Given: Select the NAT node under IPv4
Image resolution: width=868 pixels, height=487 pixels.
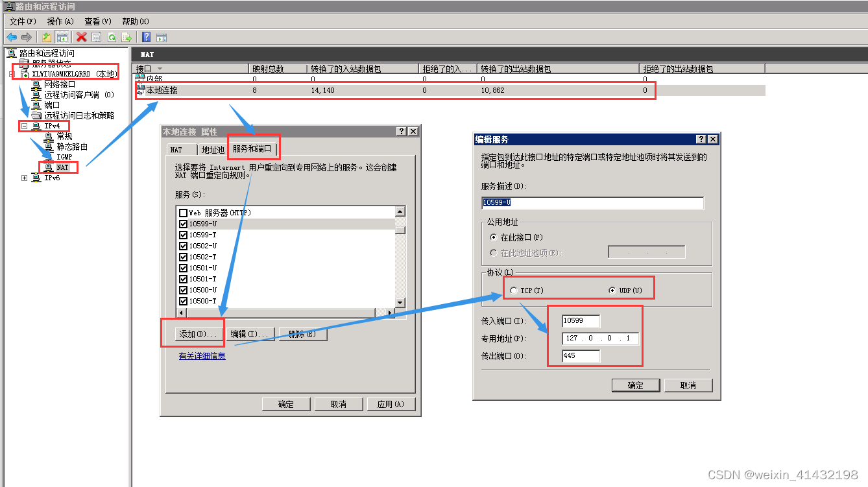Looking at the screenshot, I should pos(62,167).
